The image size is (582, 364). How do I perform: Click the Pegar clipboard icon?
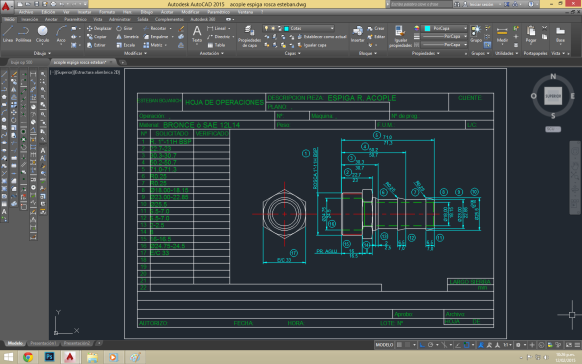(531, 34)
